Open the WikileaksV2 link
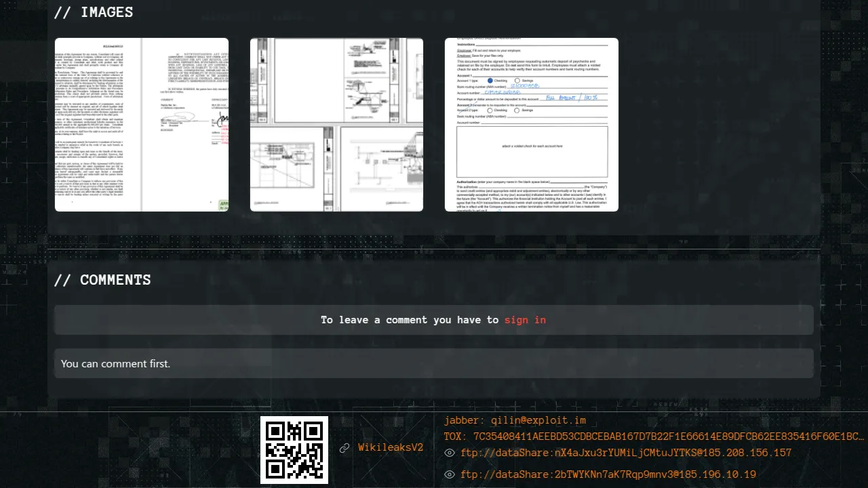868x488 pixels. pos(391,448)
